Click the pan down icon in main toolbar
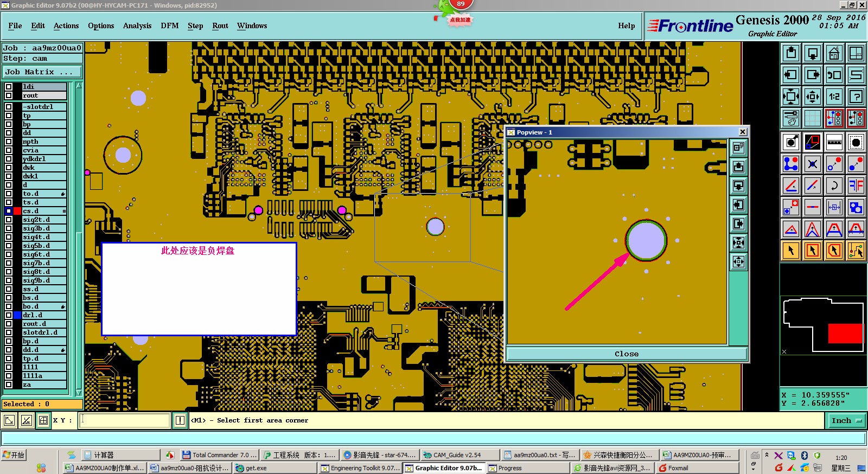The width and height of the screenshot is (868, 474). coord(813,53)
